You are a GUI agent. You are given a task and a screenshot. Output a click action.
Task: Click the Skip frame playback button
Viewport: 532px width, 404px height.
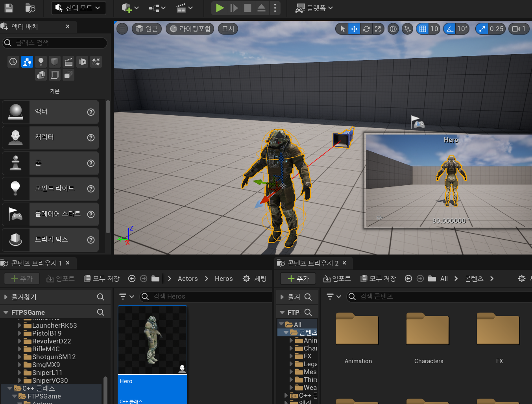tap(234, 7)
